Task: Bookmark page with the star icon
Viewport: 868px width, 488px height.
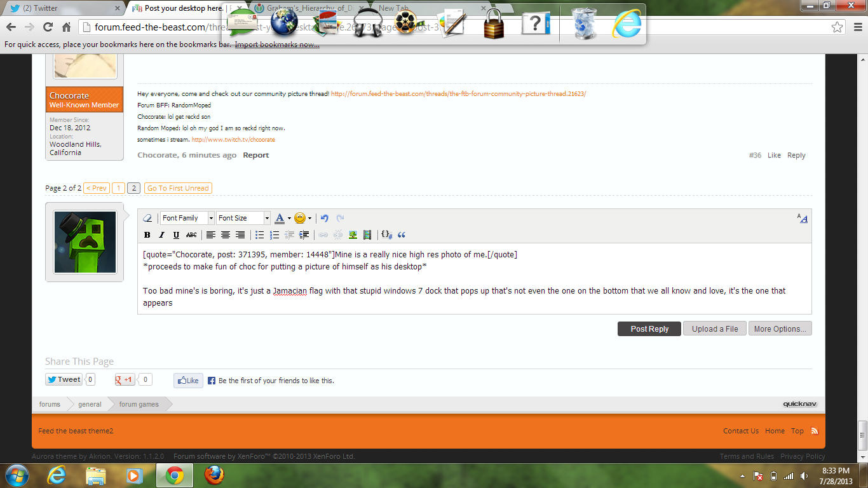Action: coord(837,27)
